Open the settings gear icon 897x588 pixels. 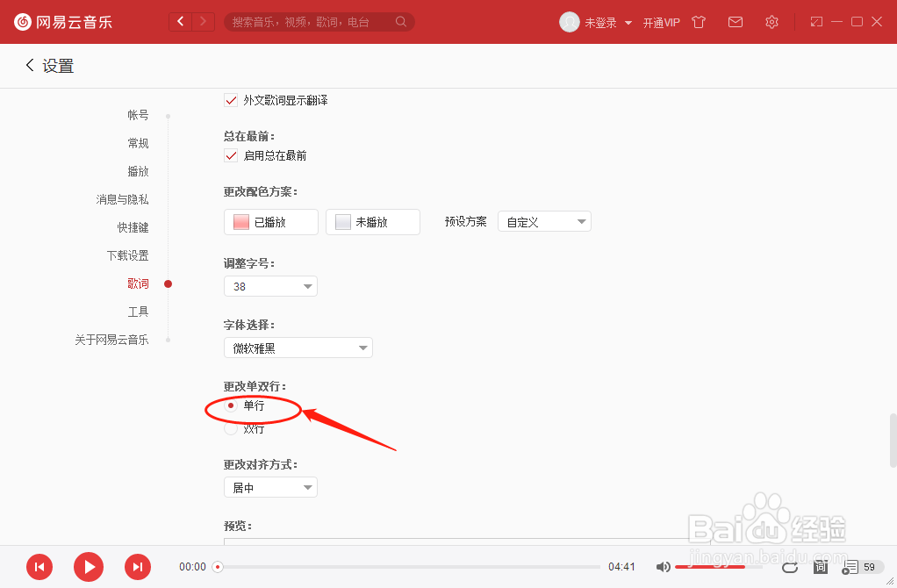tap(771, 22)
